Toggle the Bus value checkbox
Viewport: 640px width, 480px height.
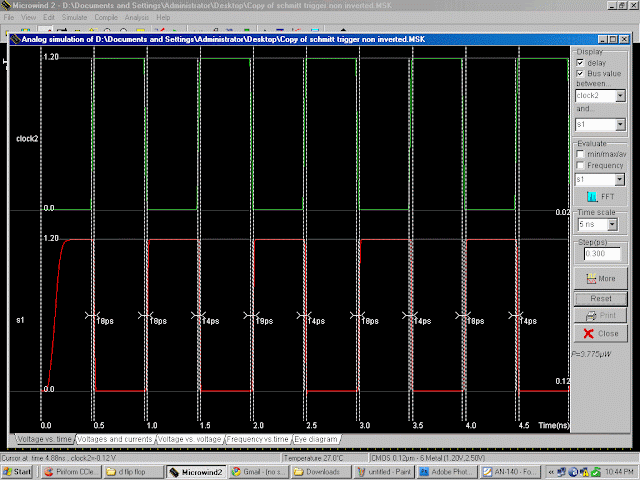(x=580, y=73)
